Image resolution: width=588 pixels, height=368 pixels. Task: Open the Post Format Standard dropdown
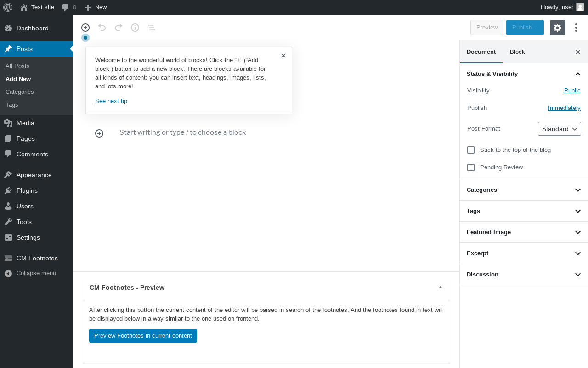560,129
